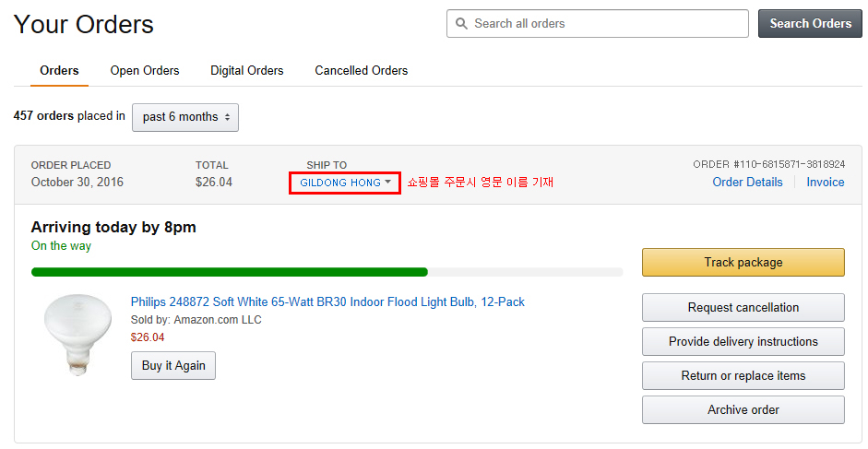Click the green delivery progress bar
This screenshot has height=449, width=868.
230,272
